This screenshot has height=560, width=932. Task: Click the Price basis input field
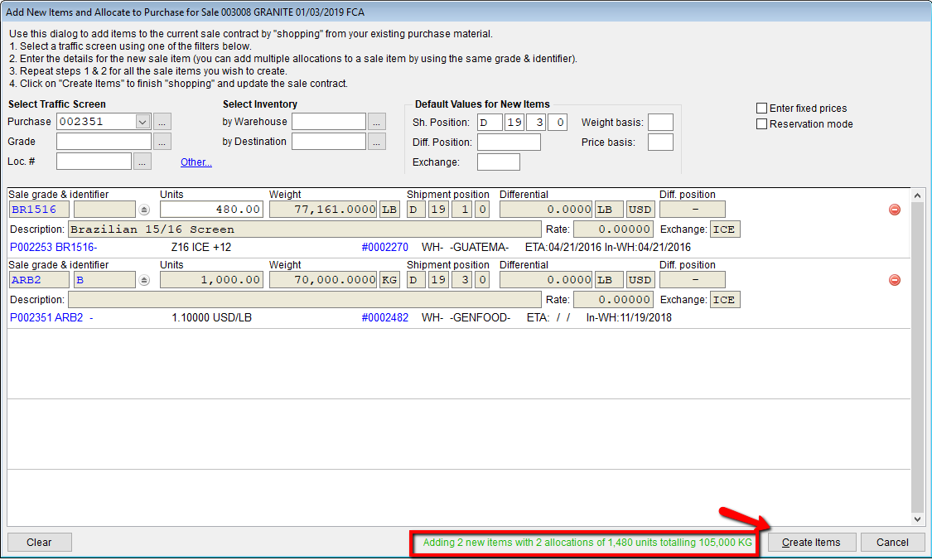point(660,142)
